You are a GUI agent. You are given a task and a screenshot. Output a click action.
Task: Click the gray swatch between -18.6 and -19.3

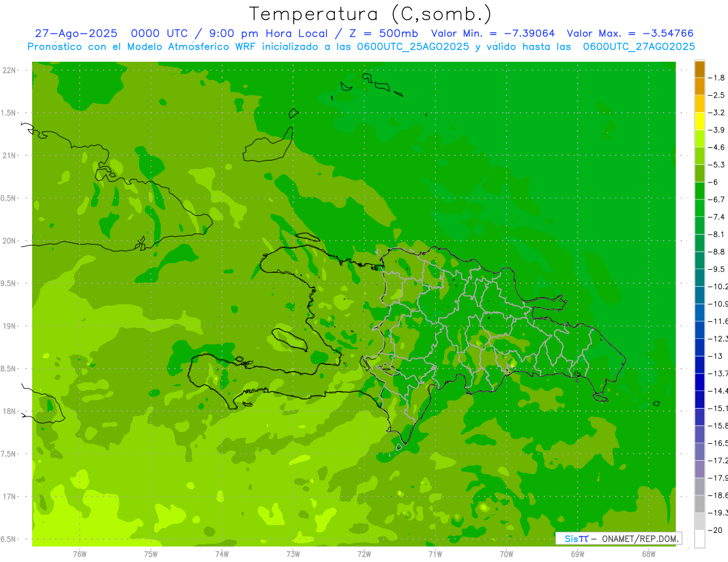pos(699,504)
